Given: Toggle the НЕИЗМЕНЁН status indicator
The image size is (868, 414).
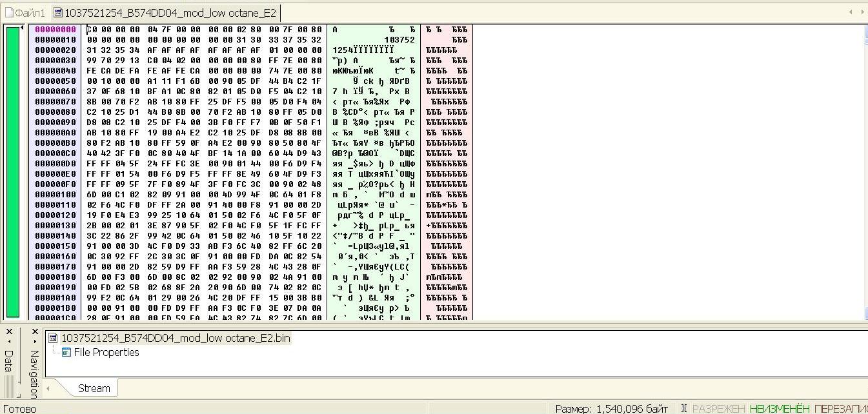Looking at the screenshot, I should (x=779, y=408).
